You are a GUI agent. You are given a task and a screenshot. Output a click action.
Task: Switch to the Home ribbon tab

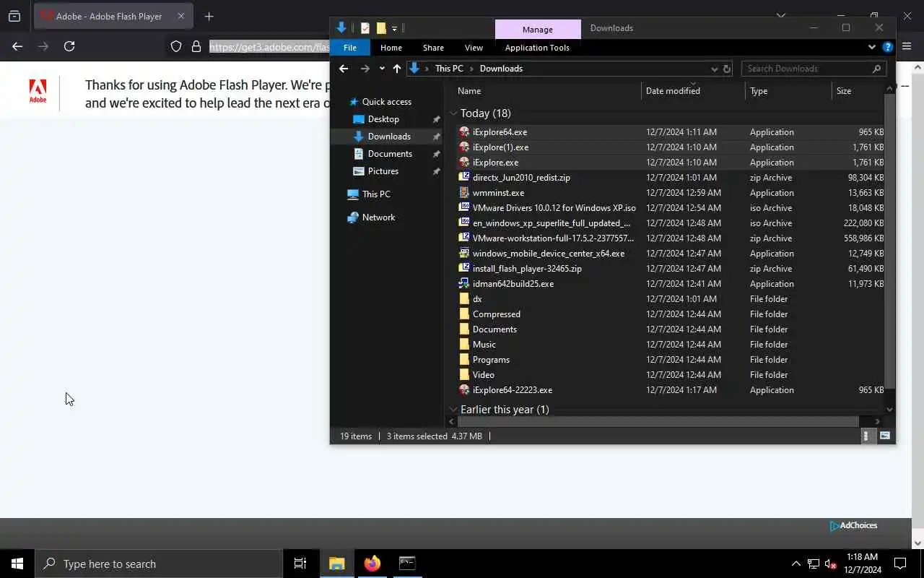click(x=391, y=48)
